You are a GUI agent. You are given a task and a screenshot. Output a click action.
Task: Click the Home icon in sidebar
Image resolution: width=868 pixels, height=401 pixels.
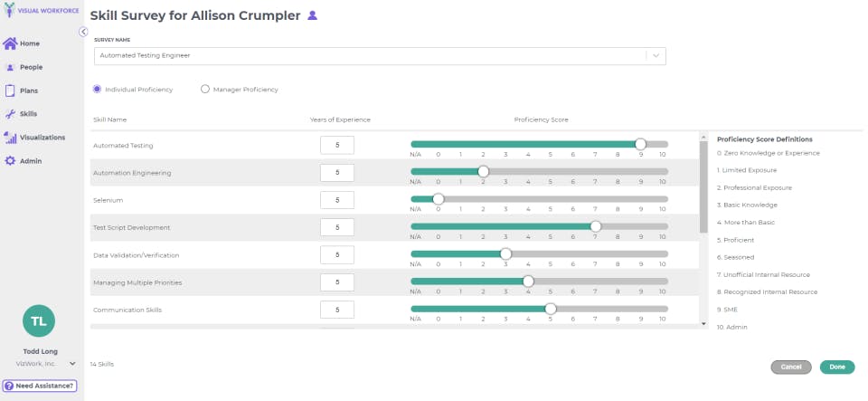10,43
